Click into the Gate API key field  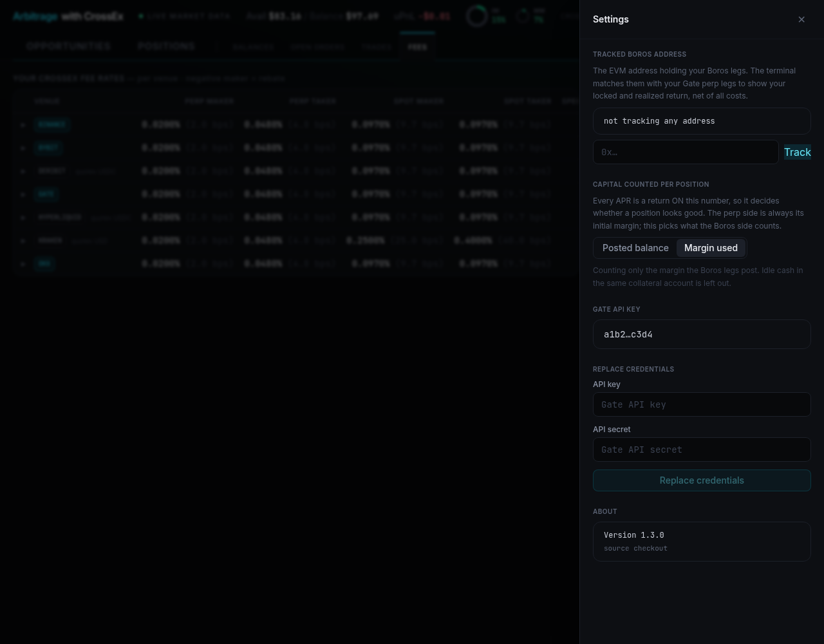point(702,404)
